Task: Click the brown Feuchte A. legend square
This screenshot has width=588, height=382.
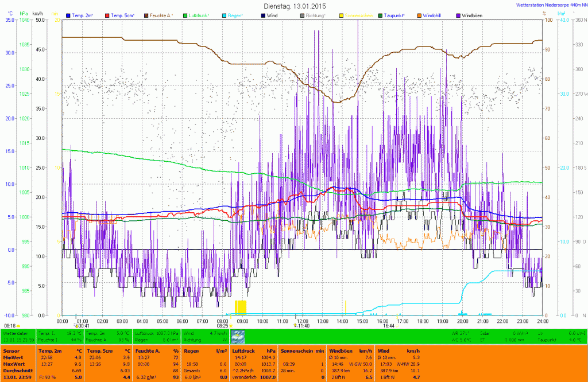Action: pyautogui.click(x=145, y=14)
